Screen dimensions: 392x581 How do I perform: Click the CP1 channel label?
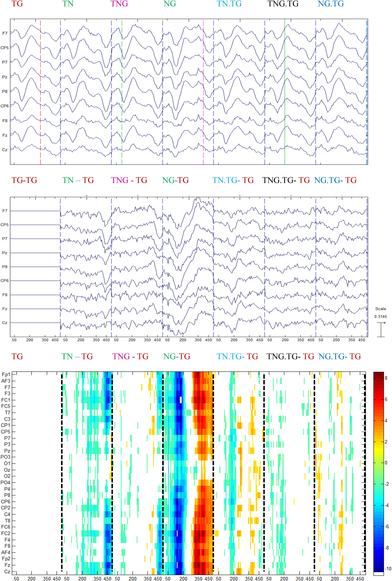pos(6,425)
